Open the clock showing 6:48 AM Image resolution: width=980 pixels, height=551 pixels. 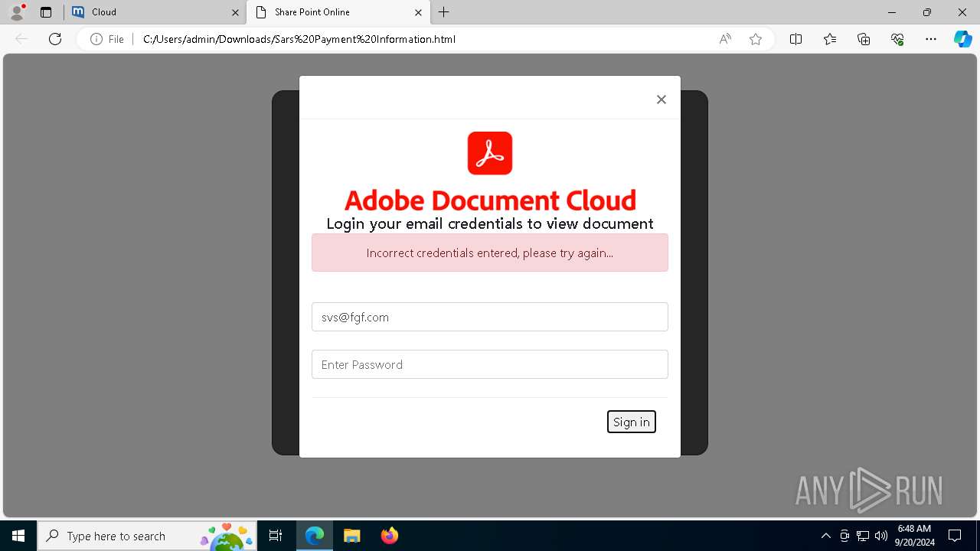click(914, 536)
